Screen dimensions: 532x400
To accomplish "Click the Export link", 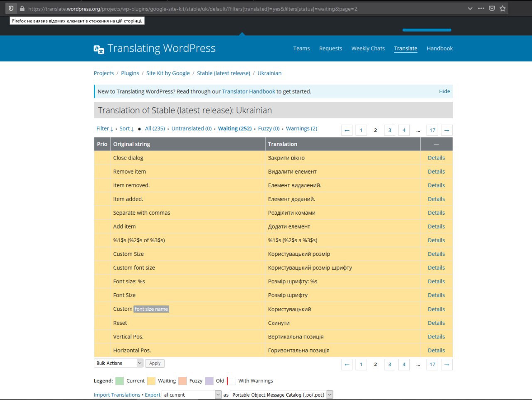I will coord(153,395).
